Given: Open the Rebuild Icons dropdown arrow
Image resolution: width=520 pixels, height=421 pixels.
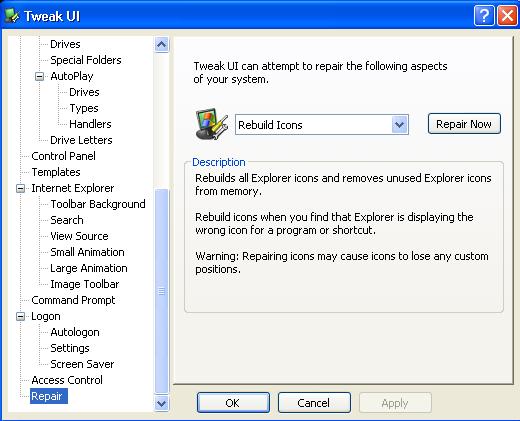Looking at the screenshot, I should (x=399, y=125).
